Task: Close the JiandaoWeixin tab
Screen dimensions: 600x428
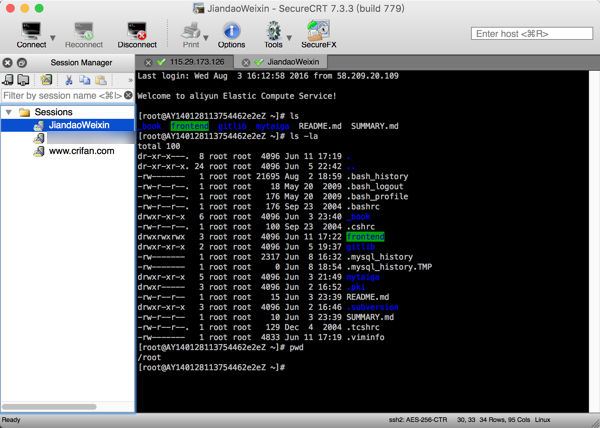Action: [x=246, y=62]
